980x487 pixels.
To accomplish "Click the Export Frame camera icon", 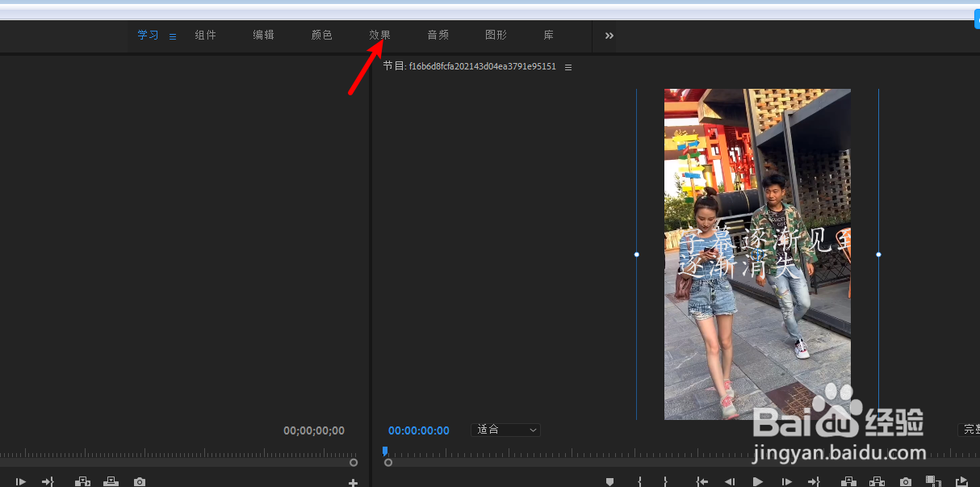I will [904, 481].
